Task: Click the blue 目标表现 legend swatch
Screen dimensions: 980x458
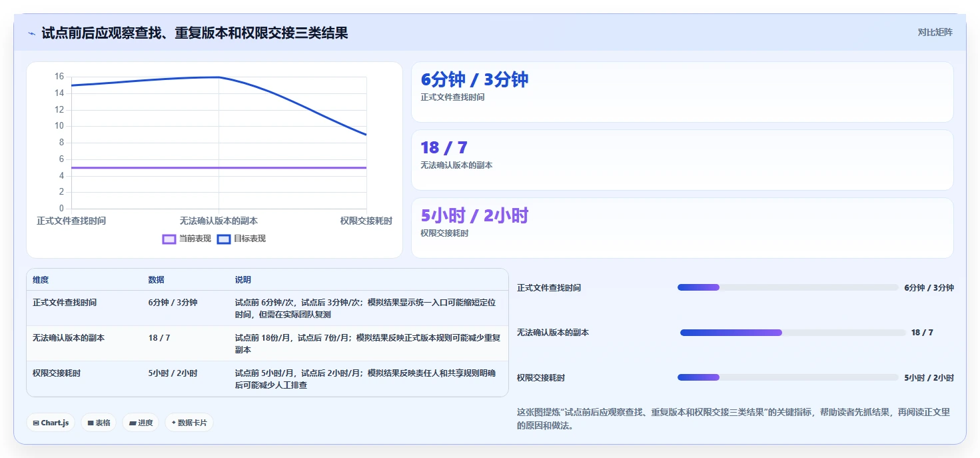Action: (x=224, y=239)
